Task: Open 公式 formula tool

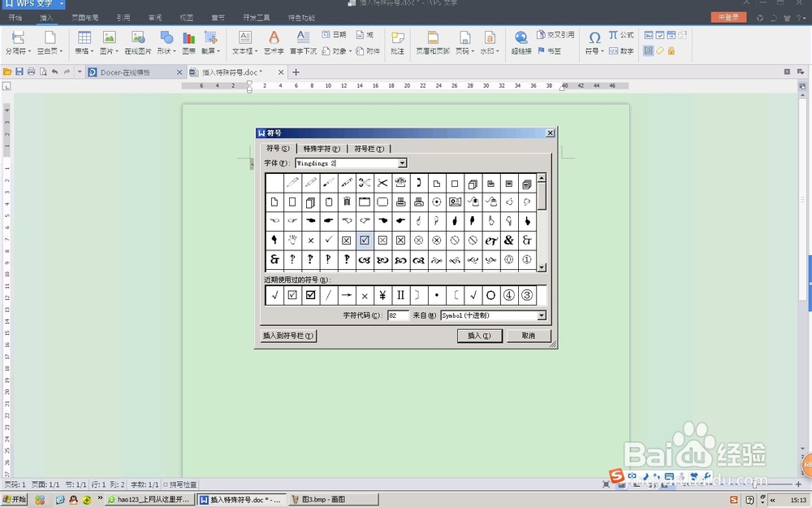Action: pos(621,35)
